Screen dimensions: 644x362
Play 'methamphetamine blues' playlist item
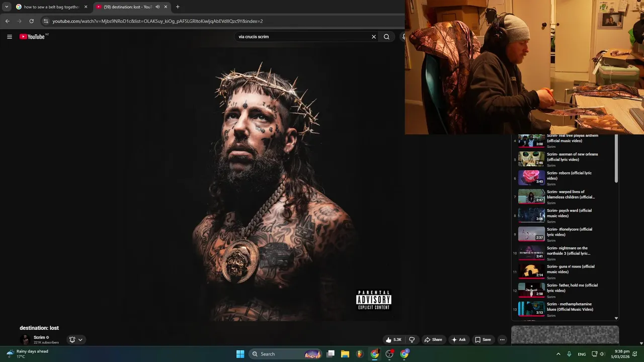coord(566,309)
